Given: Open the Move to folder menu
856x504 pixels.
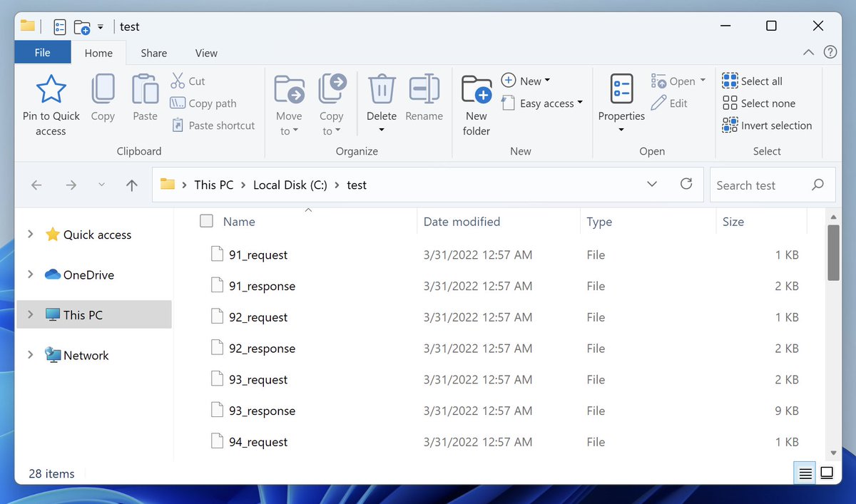Looking at the screenshot, I should coord(289,105).
